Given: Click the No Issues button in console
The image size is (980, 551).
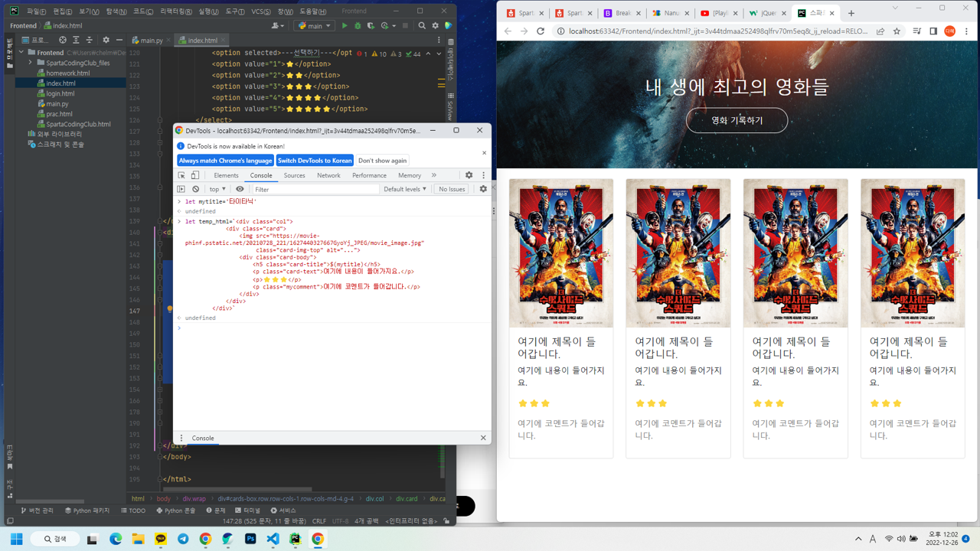Looking at the screenshot, I should (x=452, y=189).
